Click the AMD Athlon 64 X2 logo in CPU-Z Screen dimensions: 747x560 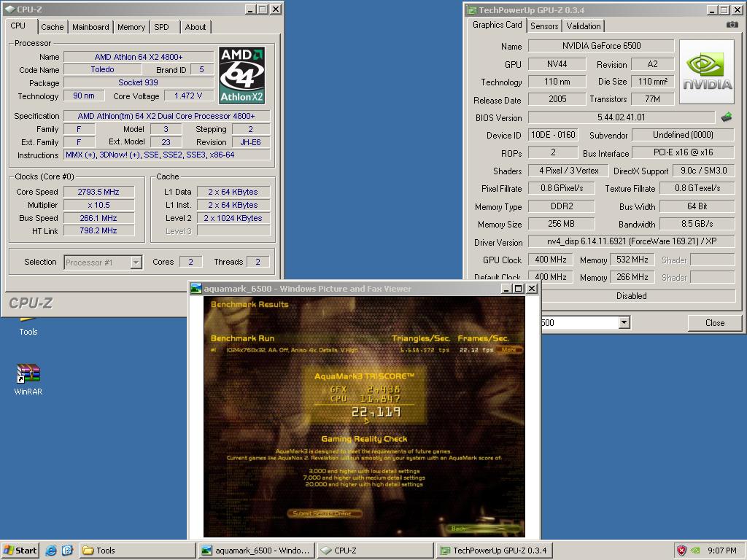pyautogui.click(x=242, y=75)
